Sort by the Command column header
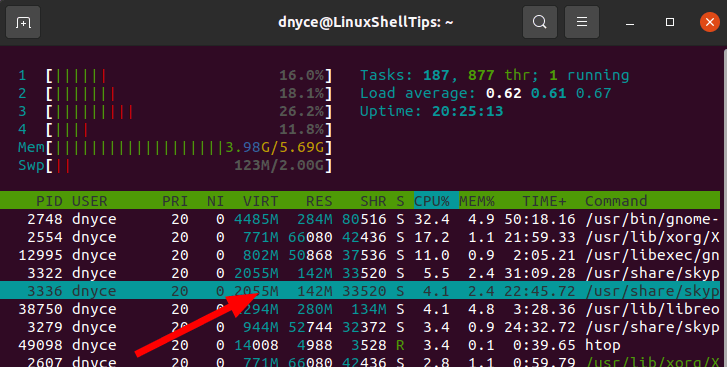Screen dimensions: 727x367 [616, 201]
